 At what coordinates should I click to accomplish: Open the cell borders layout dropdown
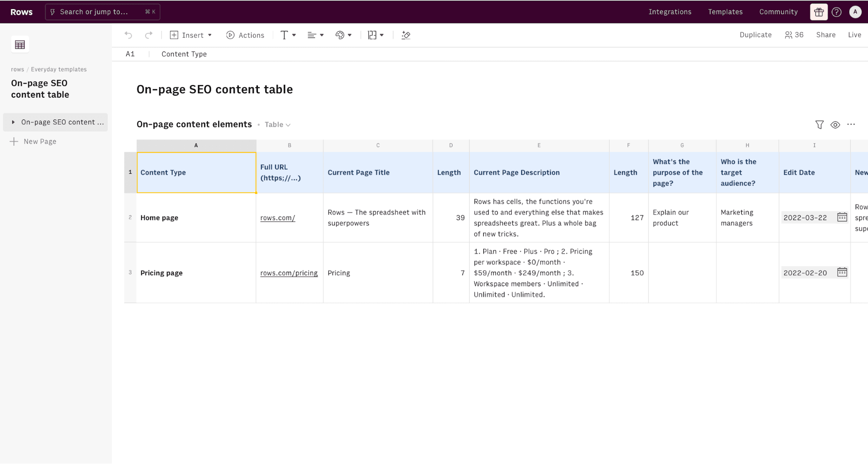click(x=376, y=35)
